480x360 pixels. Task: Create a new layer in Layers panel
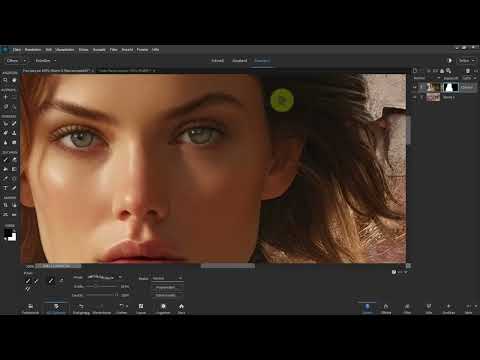click(x=415, y=71)
